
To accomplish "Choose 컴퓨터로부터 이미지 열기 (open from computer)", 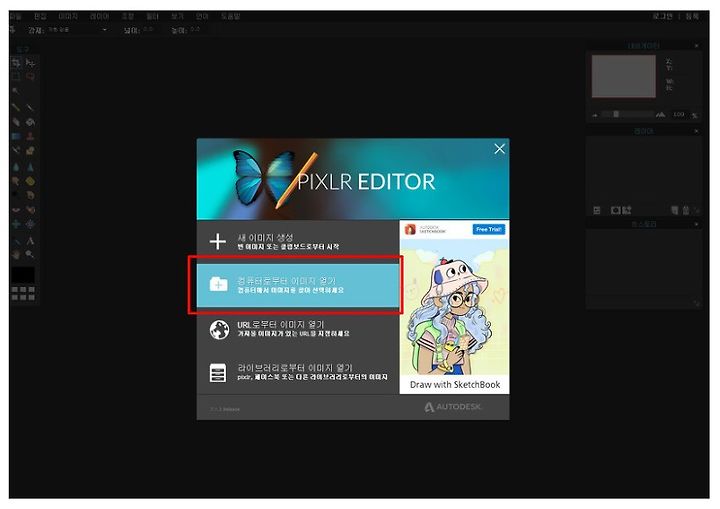I will coord(298,285).
